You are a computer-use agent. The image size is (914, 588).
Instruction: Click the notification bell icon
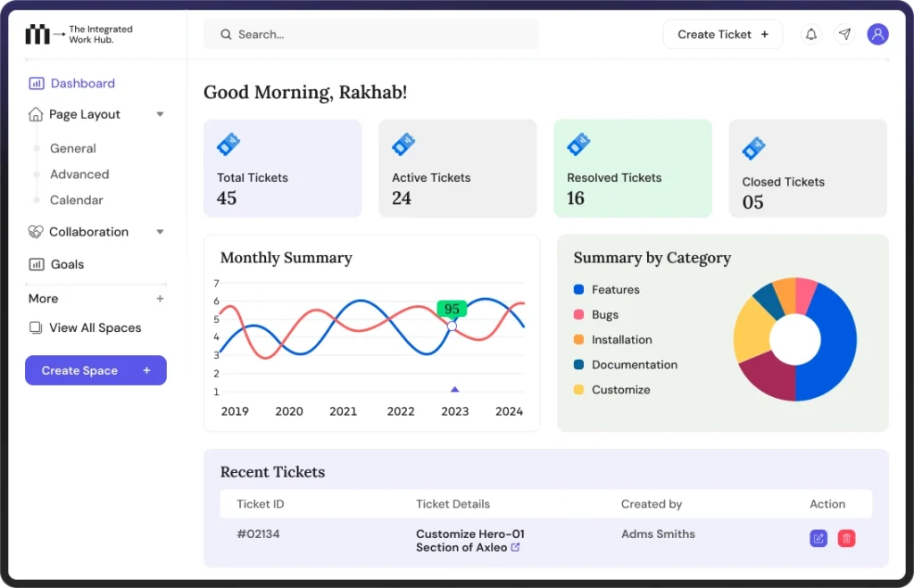tap(810, 35)
